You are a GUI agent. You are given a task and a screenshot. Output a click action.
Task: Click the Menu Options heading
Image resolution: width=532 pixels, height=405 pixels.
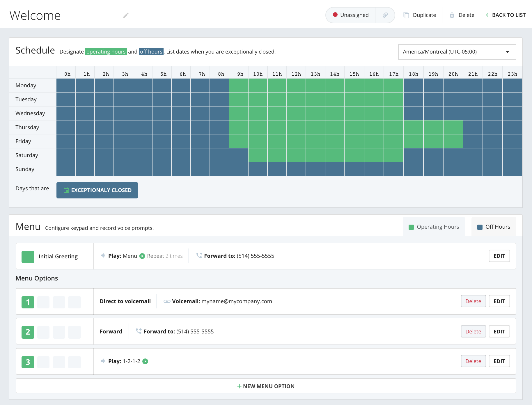(x=37, y=278)
